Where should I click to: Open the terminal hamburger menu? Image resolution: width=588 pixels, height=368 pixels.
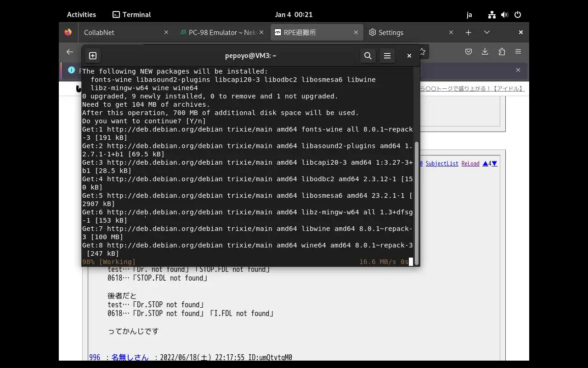(x=387, y=56)
